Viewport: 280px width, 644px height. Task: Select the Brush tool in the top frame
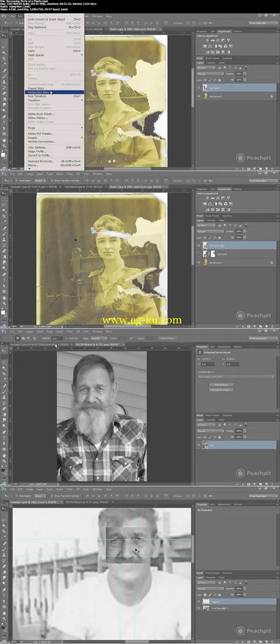pyautogui.click(x=4, y=76)
